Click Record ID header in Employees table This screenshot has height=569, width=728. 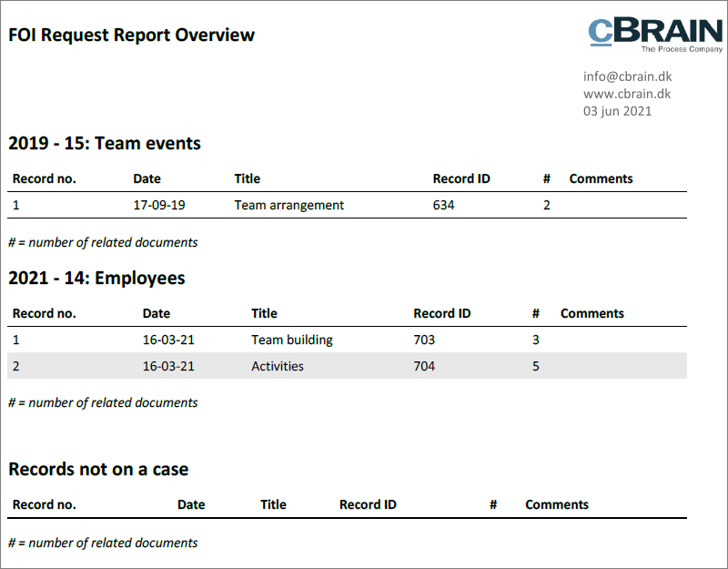[x=441, y=313]
